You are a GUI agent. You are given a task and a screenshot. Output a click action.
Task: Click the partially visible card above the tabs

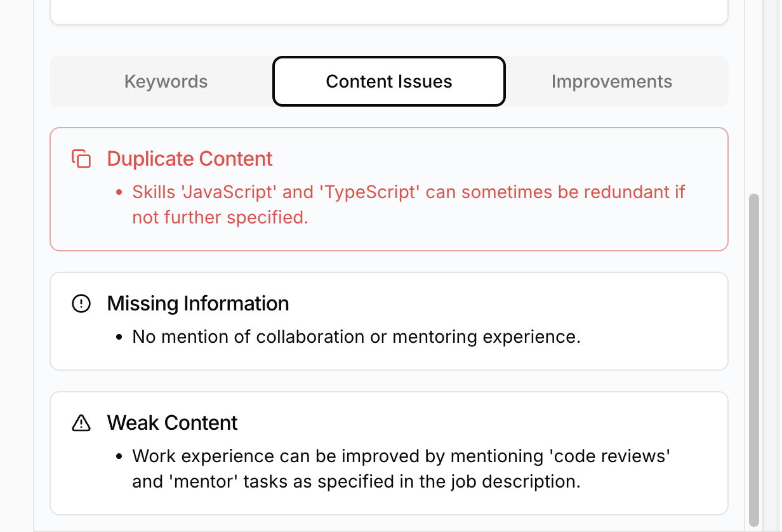pyautogui.click(x=388, y=11)
